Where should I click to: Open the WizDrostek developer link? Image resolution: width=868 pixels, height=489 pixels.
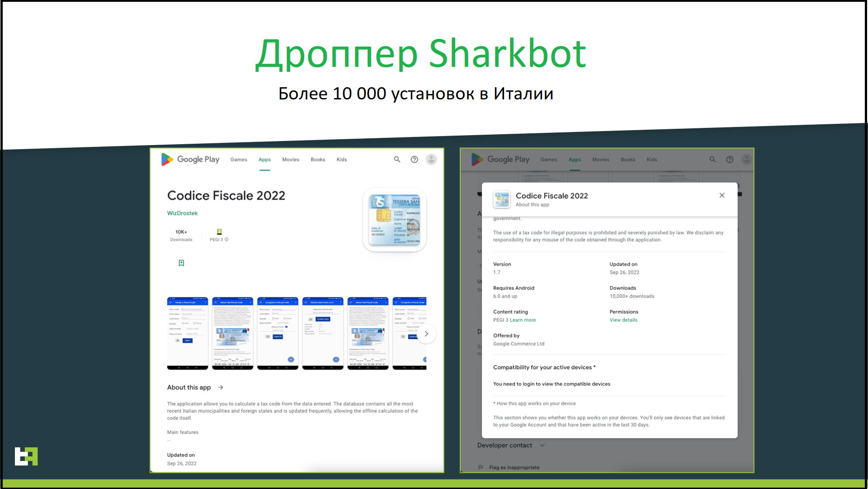pos(182,213)
